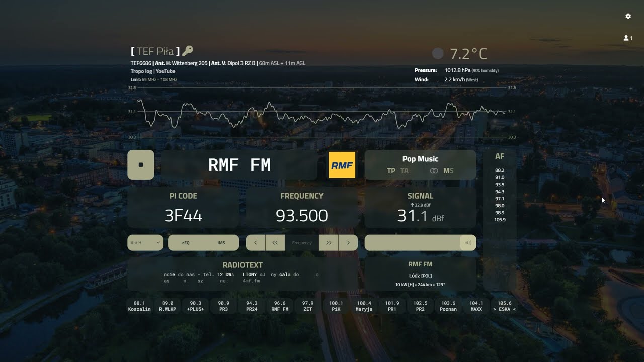Toggle the iMS filter
Image resolution: width=644 pixels, height=362 pixels.
tap(221, 243)
